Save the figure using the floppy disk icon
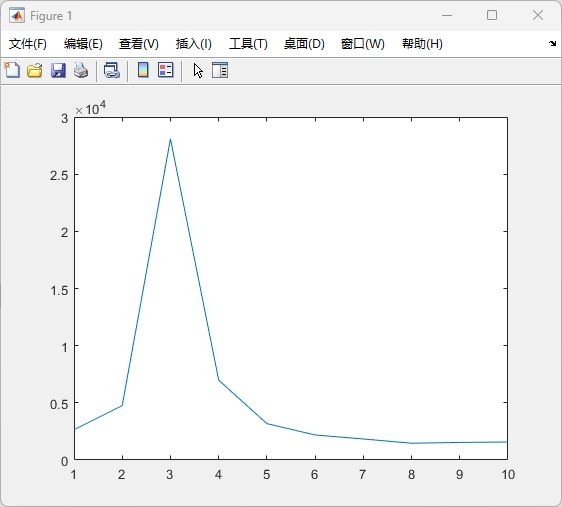This screenshot has height=507, width=562. tap(58, 70)
